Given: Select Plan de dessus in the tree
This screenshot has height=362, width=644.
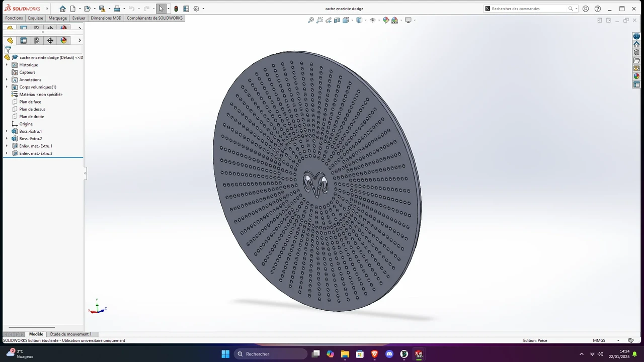Looking at the screenshot, I should pos(32,109).
